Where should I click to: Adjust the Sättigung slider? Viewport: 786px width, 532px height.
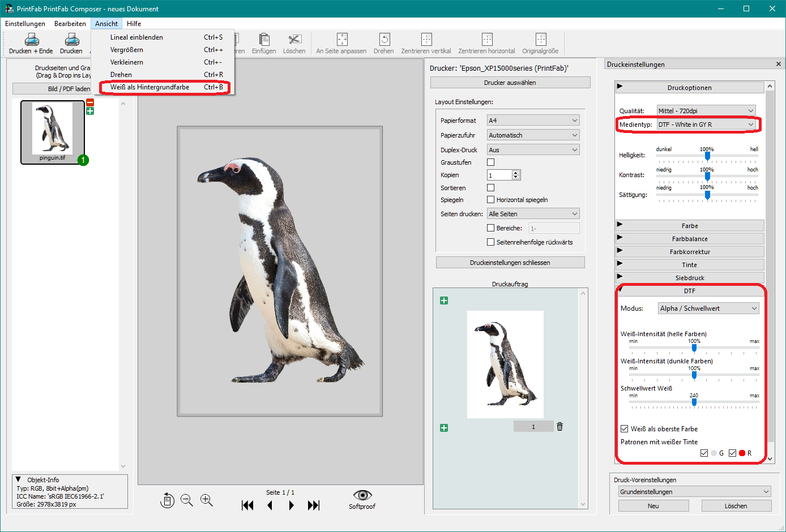[x=707, y=196]
